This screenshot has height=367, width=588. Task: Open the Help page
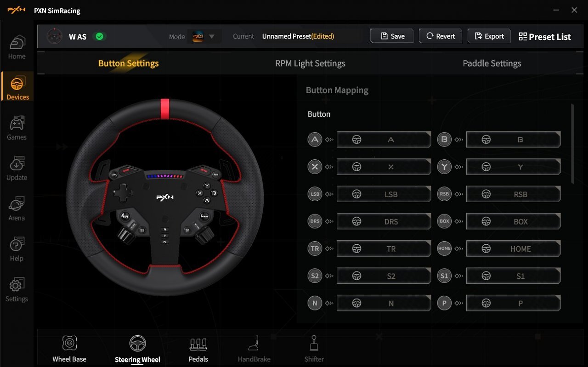click(x=17, y=249)
